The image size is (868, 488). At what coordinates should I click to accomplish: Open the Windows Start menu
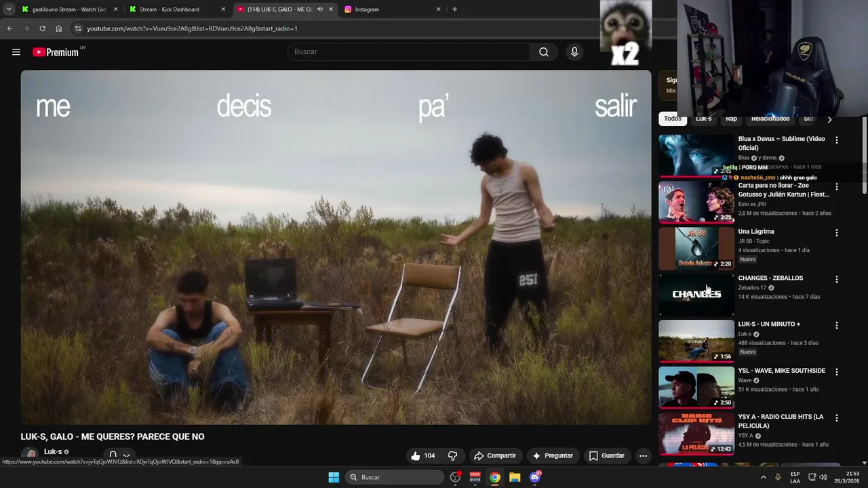tap(334, 477)
